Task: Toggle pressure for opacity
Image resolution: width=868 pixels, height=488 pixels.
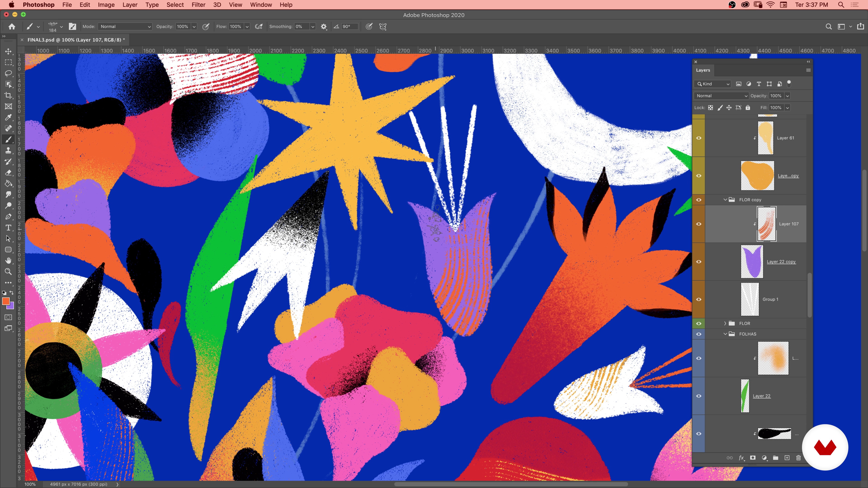Action: pos(205,27)
